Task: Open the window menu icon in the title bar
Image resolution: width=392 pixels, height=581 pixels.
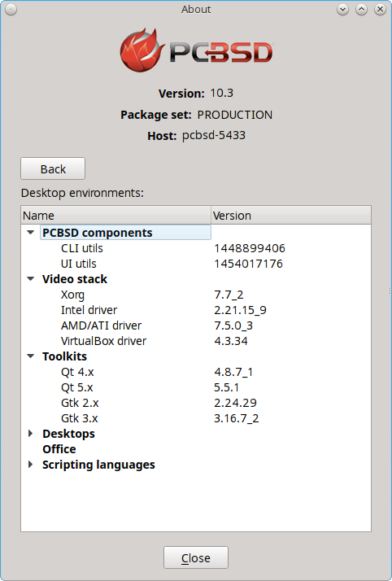Action: [x=11, y=10]
